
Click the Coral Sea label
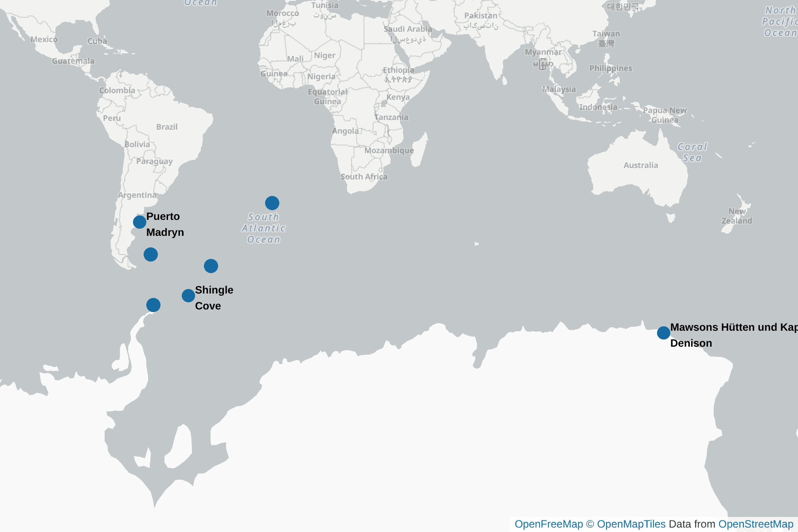692,153
